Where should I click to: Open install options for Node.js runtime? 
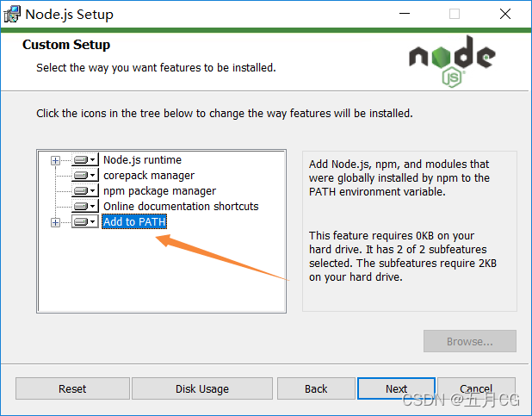[85, 159]
